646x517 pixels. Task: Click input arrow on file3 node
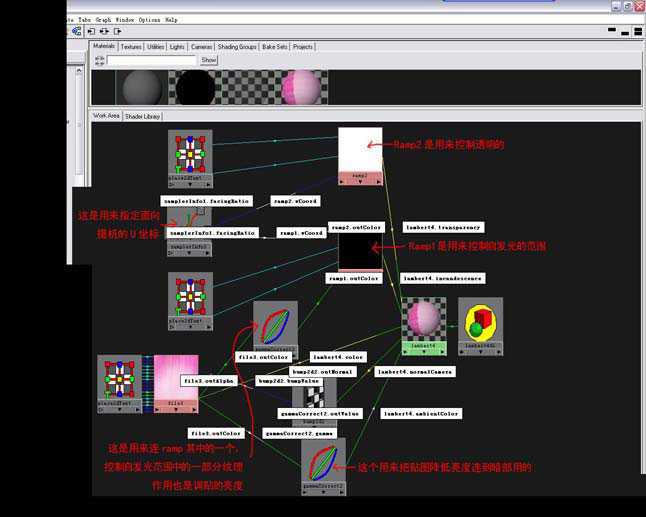point(157,409)
